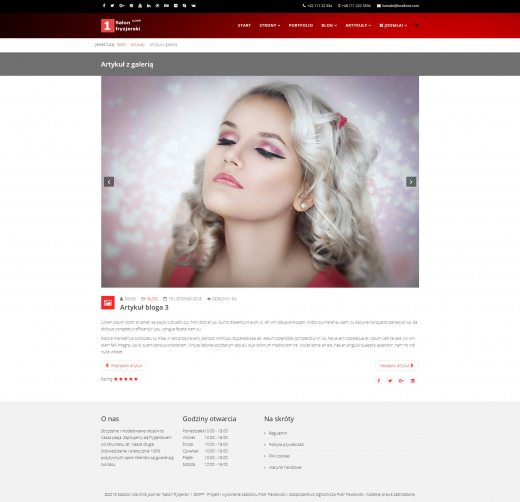This screenshot has width=520, height=502.
Task: Share article via Twitter icon below text
Action: [390, 381]
